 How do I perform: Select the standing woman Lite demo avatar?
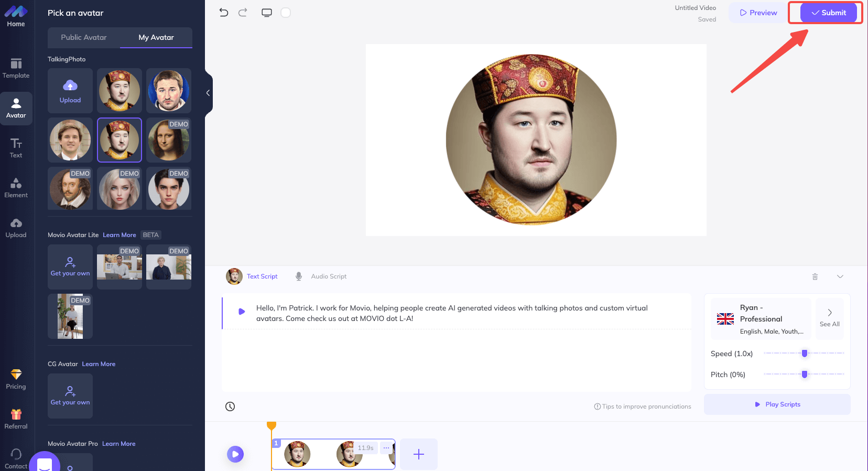70,316
